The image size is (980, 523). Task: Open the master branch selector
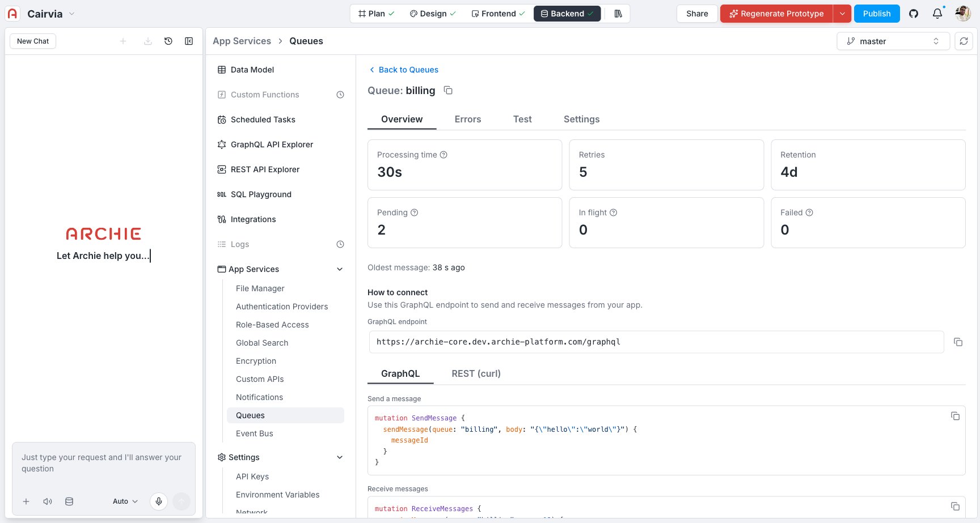click(x=893, y=41)
